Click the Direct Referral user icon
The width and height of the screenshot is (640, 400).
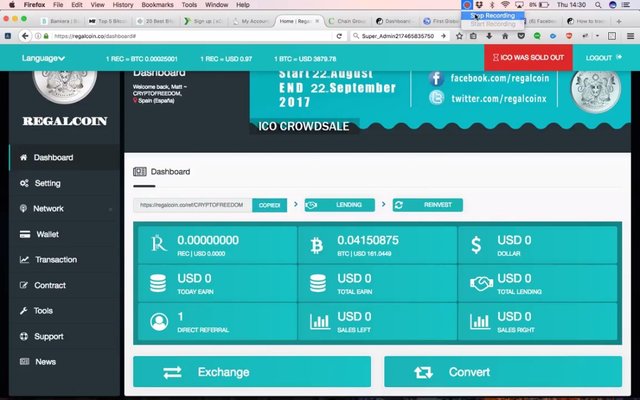pos(159,322)
